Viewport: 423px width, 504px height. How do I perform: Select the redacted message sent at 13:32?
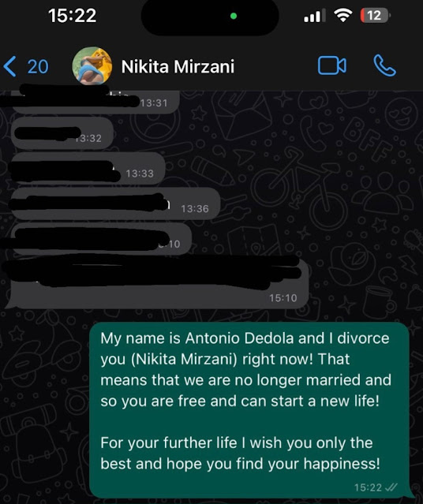[62, 133]
